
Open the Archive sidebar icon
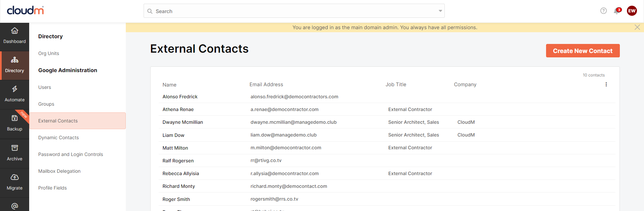click(x=14, y=148)
